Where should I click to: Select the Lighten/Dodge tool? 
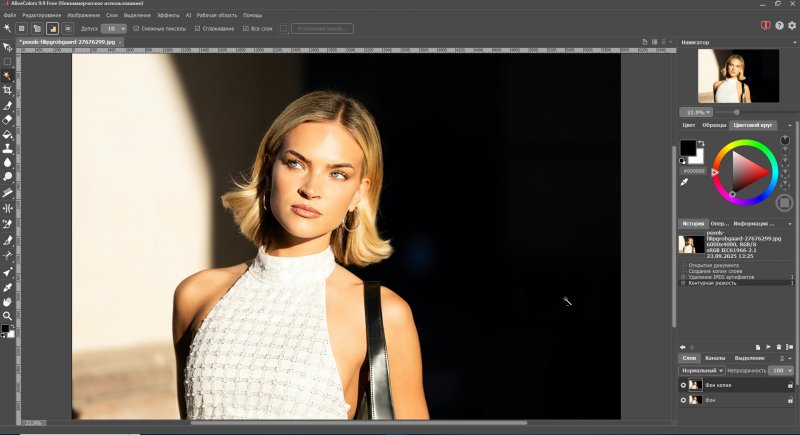(x=7, y=177)
